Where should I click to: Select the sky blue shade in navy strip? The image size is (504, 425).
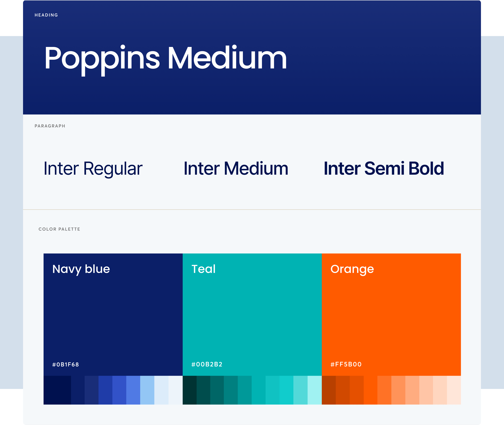tap(147, 390)
